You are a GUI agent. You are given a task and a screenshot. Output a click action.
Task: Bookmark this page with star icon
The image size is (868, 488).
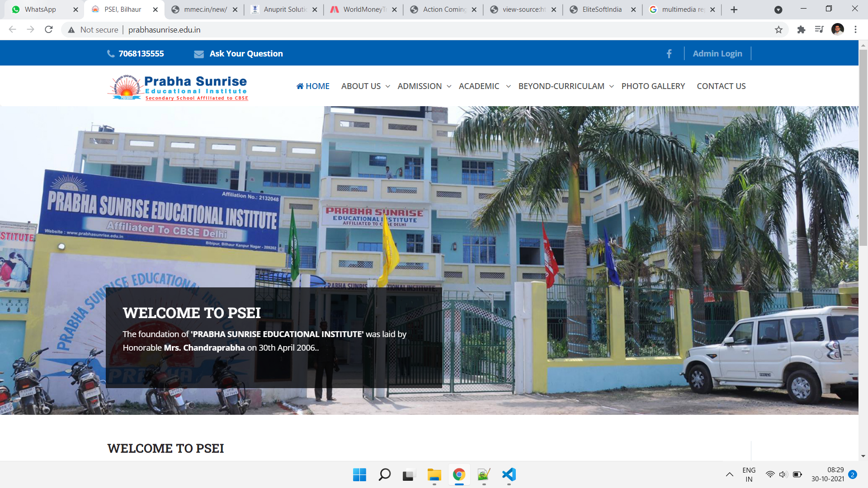point(778,30)
